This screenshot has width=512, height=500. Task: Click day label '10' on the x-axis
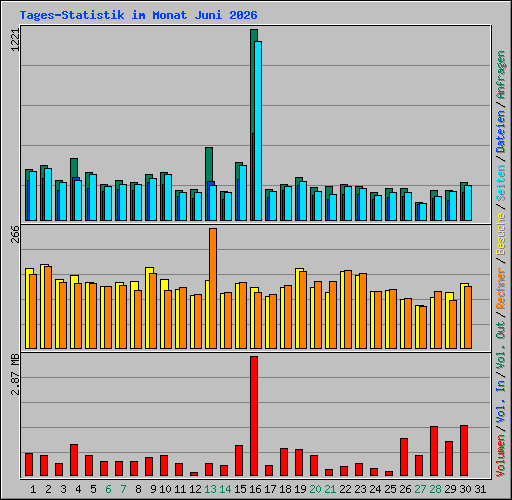(x=165, y=489)
